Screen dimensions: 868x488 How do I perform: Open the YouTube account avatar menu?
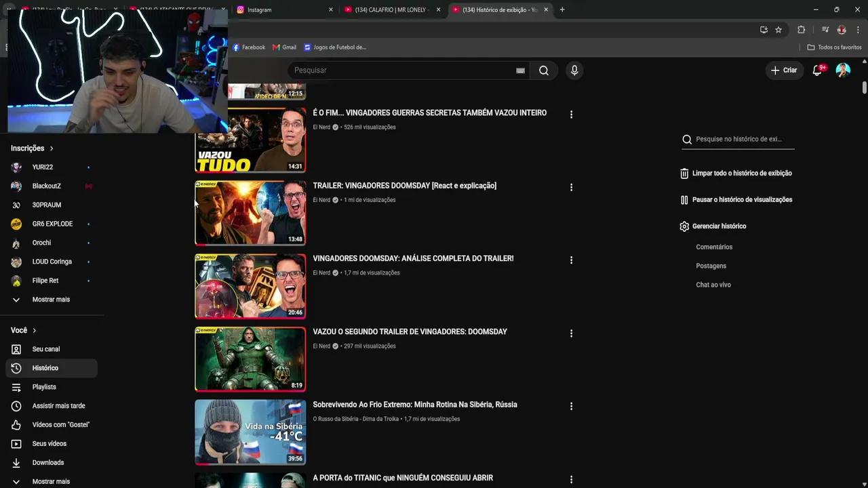pos(843,70)
